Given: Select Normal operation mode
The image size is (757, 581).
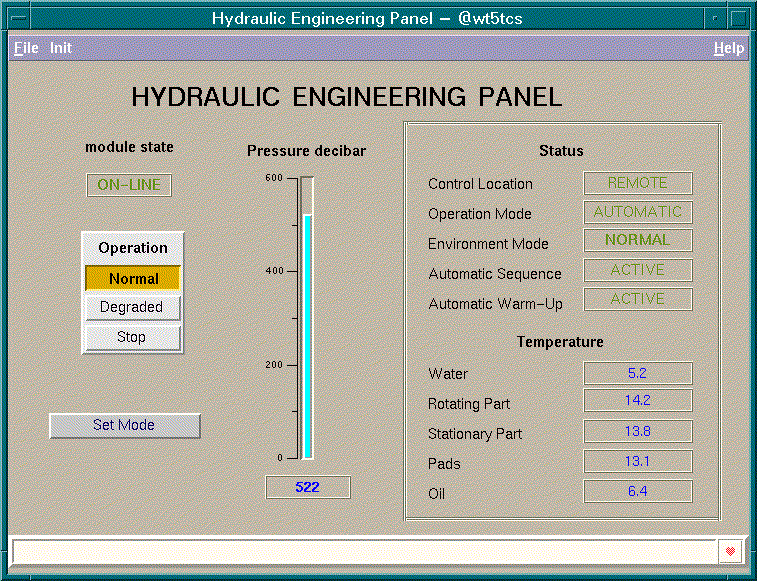Looking at the screenshot, I should tap(133, 278).
